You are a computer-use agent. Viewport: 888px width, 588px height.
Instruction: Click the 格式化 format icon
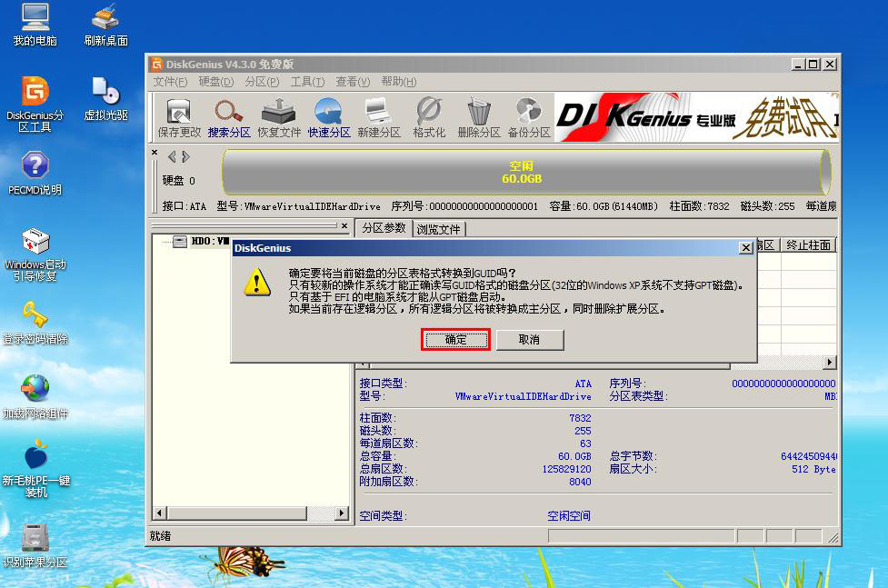click(429, 118)
